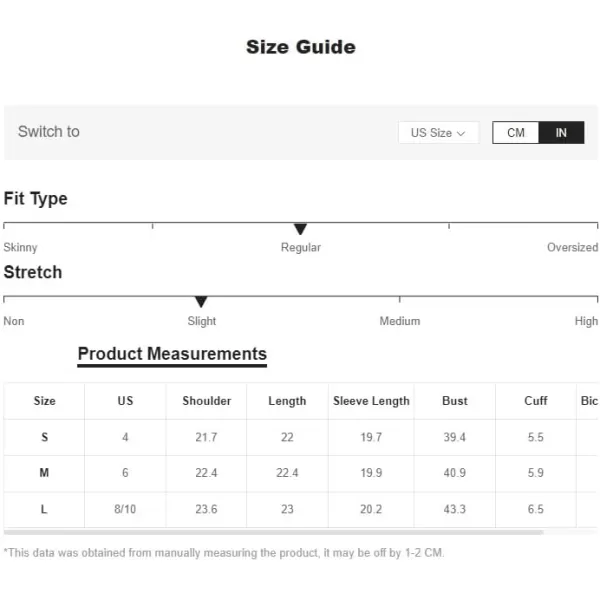
Task: Open the US Size dropdown
Action: 439,132
